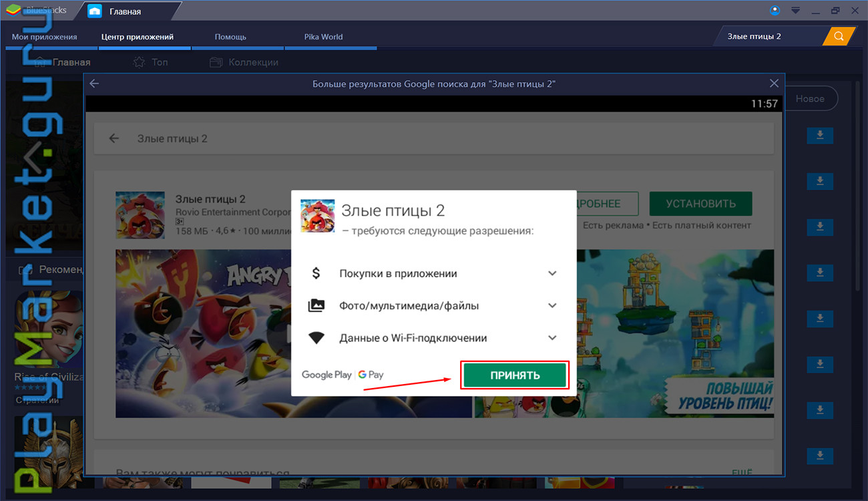The width and height of the screenshot is (868, 501).
Task: Click the text Есть реклама • Есть платный контент
Action: (667, 225)
